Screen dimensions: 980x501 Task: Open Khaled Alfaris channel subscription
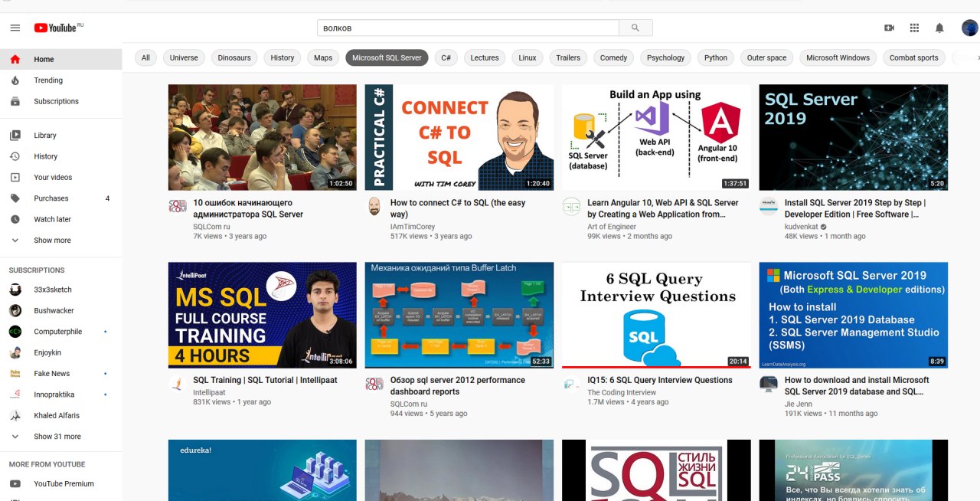pyautogui.click(x=61, y=415)
